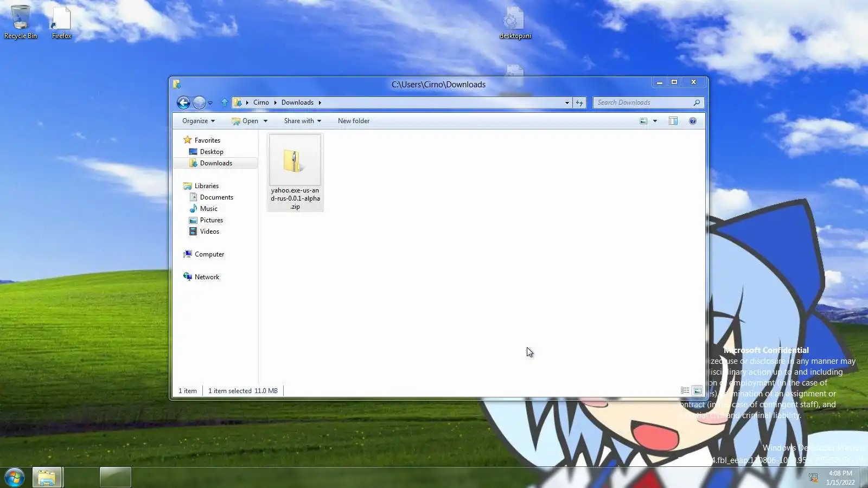Click the yahoo.exe-us-and-rus-0.0.1-alpha.zip file name

[x=296, y=198]
